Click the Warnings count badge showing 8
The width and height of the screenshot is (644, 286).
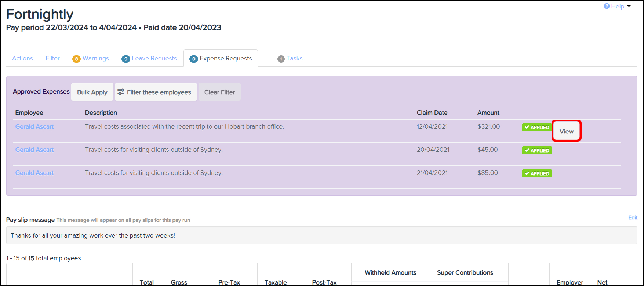tap(76, 59)
